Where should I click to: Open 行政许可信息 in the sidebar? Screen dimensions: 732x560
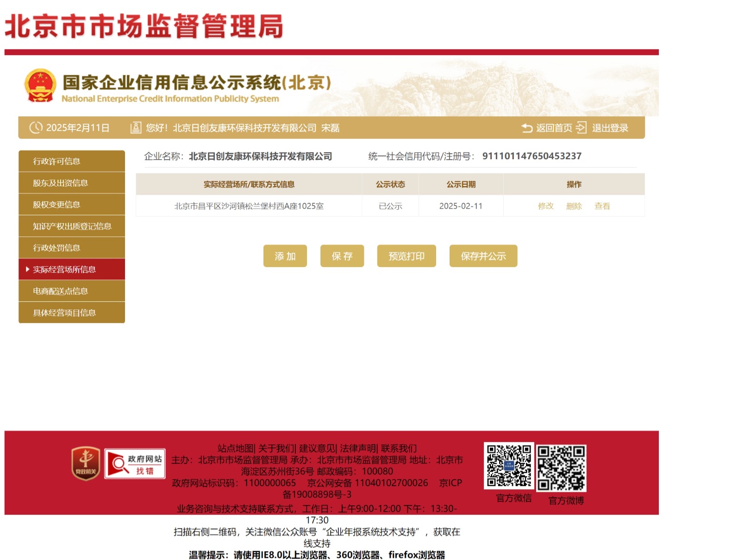(72, 161)
